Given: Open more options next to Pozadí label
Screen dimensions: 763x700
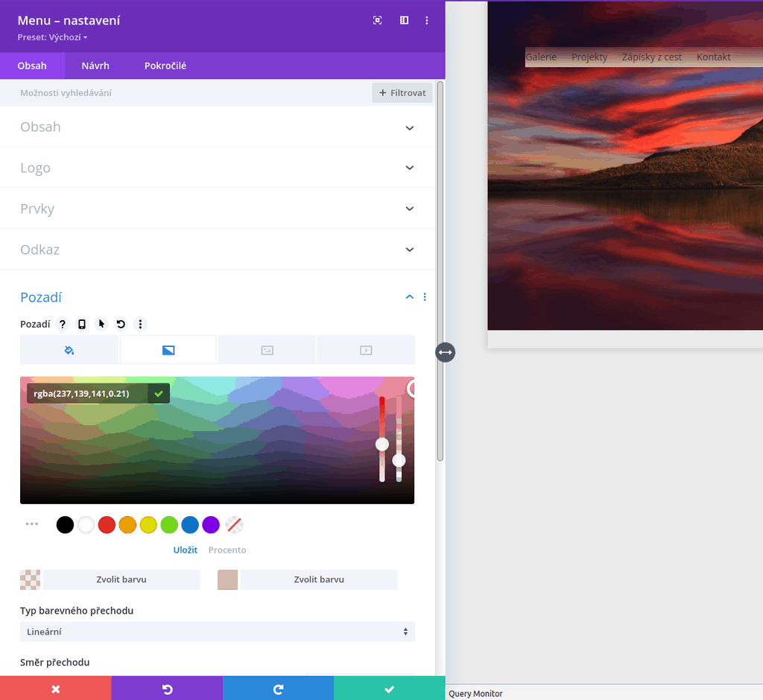Looking at the screenshot, I should [140, 324].
